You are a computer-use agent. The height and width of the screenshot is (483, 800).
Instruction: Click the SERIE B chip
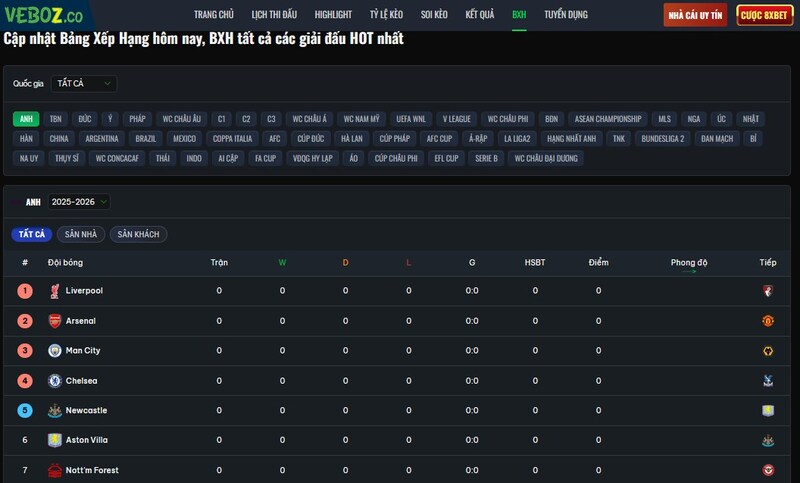click(486, 159)
